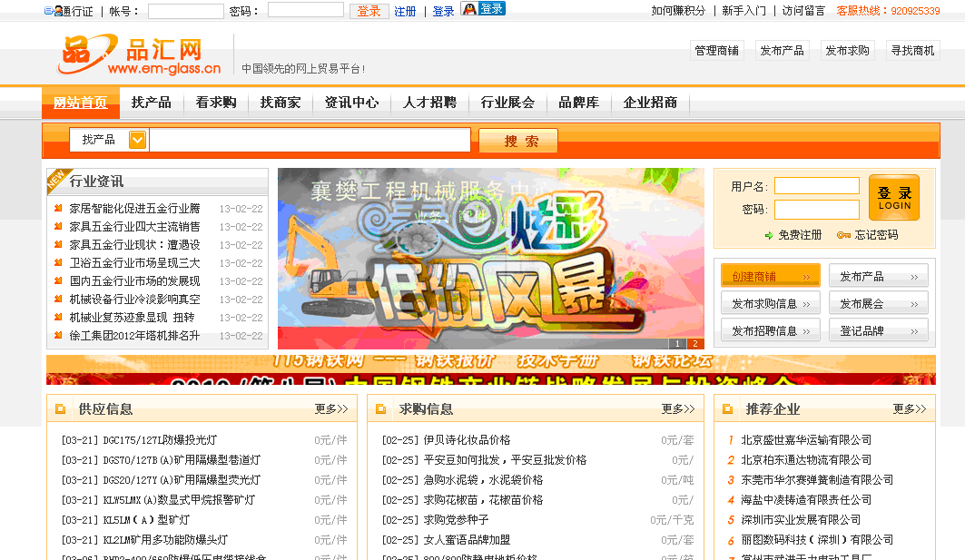
Task: Go to the 资讯中心 navigation tab
Action: (x=351, y=103)
